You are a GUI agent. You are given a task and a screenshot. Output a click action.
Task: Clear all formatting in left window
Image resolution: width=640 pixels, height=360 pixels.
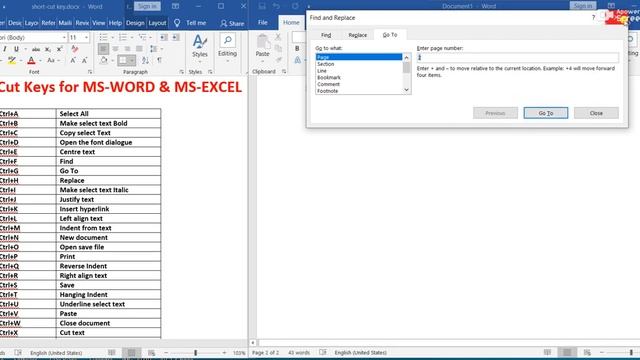click(74, 49)
